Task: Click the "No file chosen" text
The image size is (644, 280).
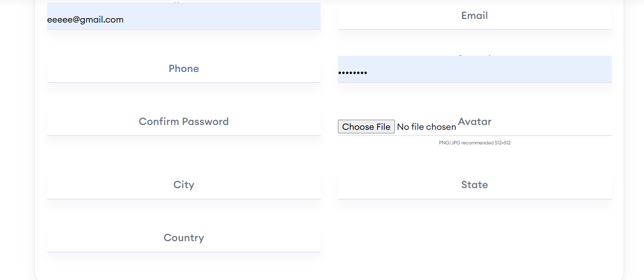Action: pyautogui.click(x=426, y=127)
